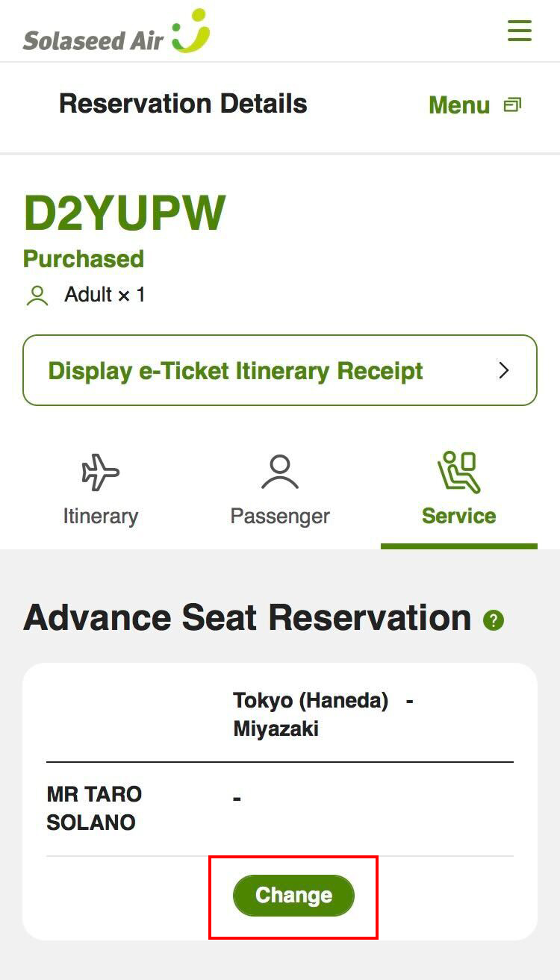Open Display e-Ticket Itinerary Receipt
Image resolution: width=560 pixels, height=980 pixels.
pos(236,370)
